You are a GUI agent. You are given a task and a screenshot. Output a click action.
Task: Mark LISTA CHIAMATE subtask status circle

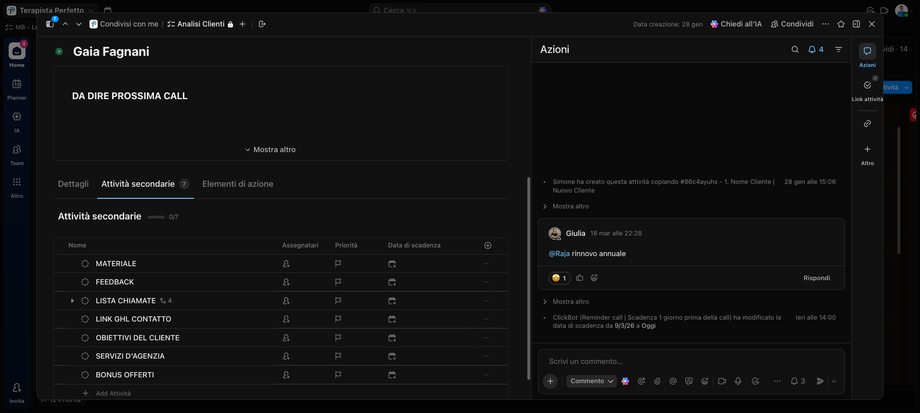coord(85,301)
